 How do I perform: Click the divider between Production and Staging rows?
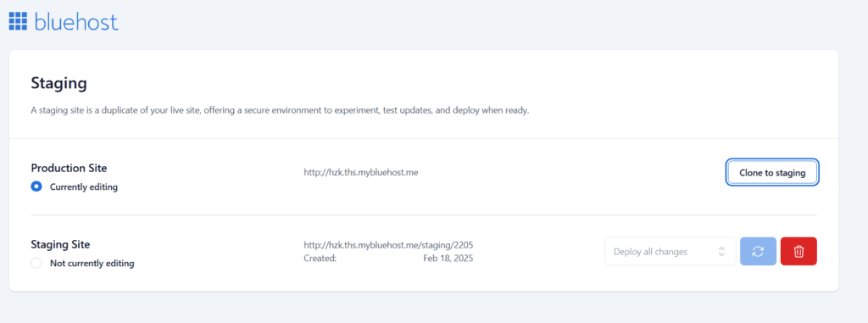(424, 214)
